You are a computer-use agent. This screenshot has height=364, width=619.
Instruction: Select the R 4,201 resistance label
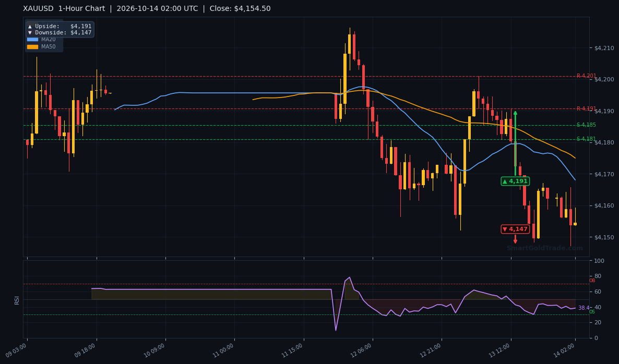586,76
